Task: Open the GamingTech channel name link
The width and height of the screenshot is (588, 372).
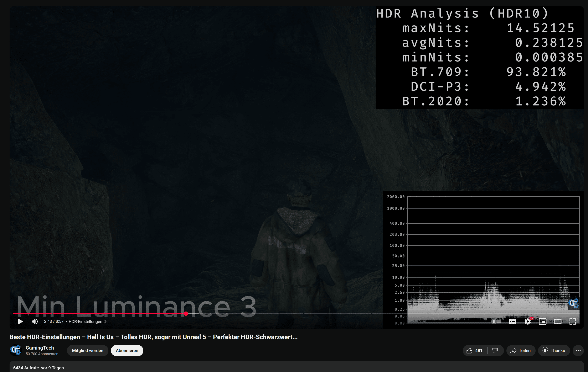Action: (40, 348)
